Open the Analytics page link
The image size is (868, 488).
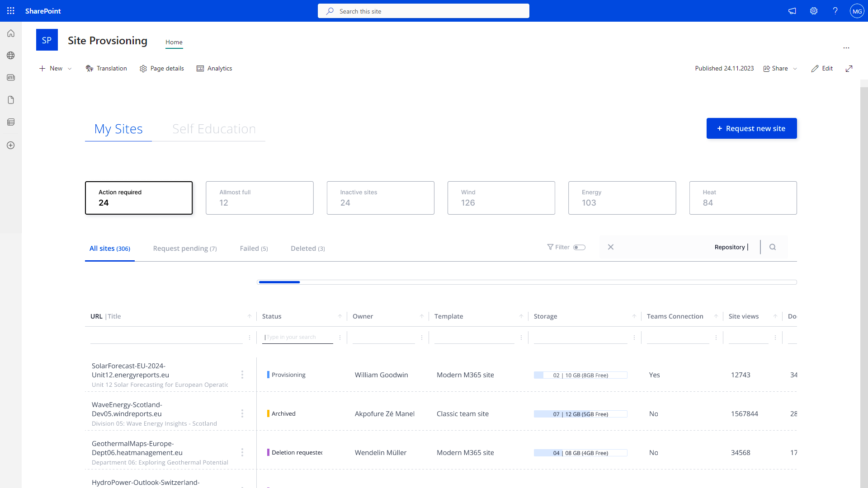(214, 68)
